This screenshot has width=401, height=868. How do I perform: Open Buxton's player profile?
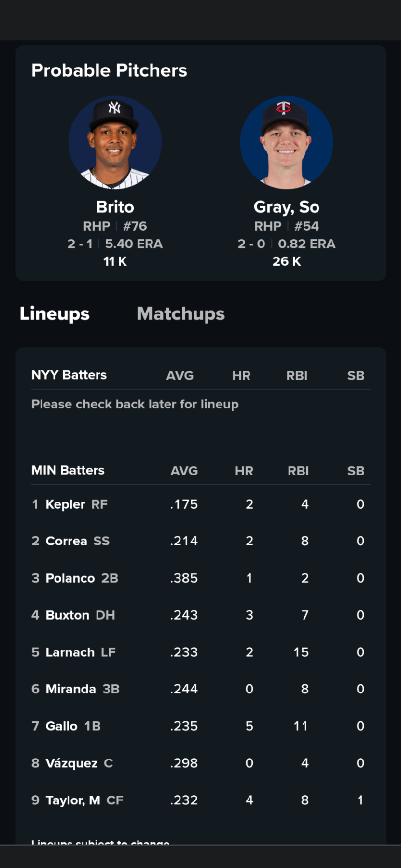[x=68, y=615]
